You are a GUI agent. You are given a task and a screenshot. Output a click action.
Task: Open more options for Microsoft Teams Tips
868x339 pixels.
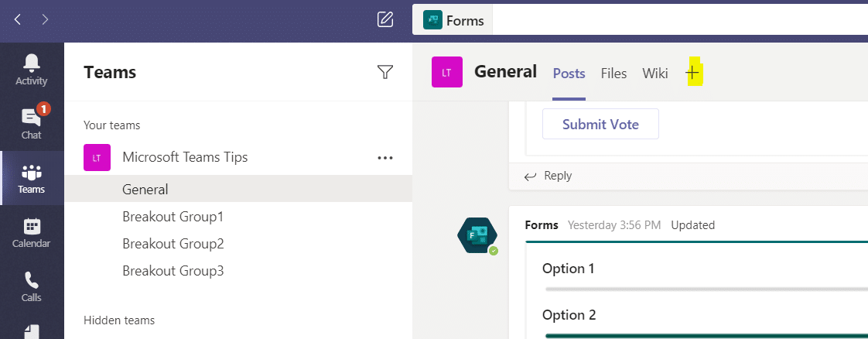pyautogui.click(x=384, y=157)
